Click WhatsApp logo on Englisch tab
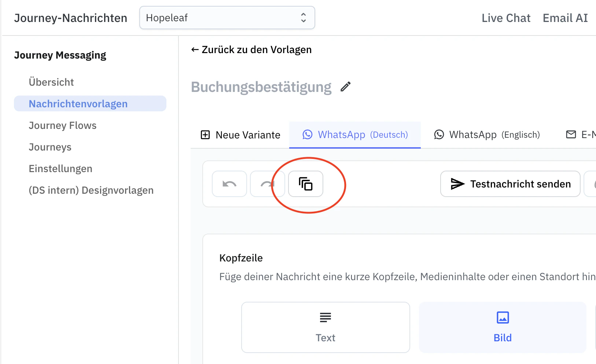This screenshot has width=596, height=364. 439,134
